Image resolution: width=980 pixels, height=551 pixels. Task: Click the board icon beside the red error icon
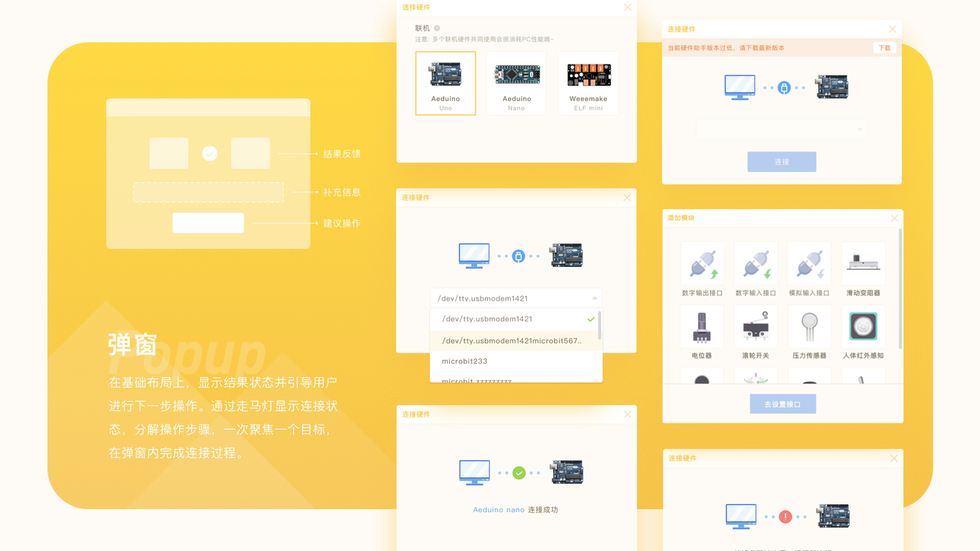pyautogui.click(x=834, y=516)
